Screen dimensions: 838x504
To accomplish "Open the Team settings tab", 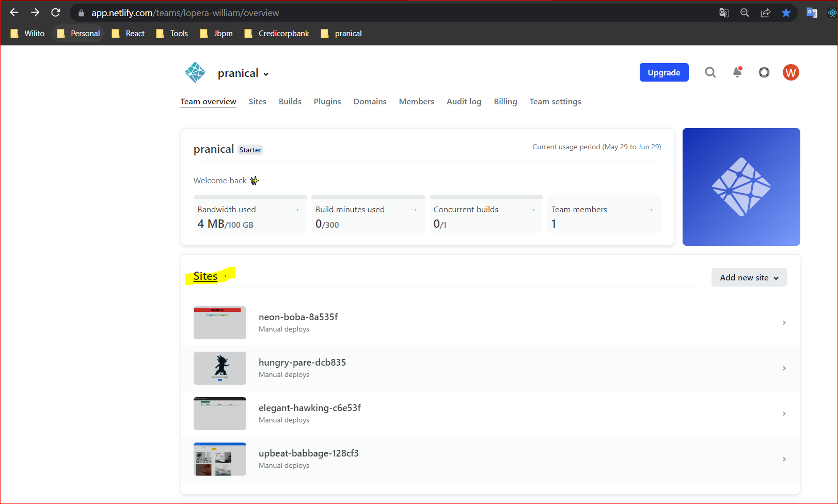I will point(556,102).
